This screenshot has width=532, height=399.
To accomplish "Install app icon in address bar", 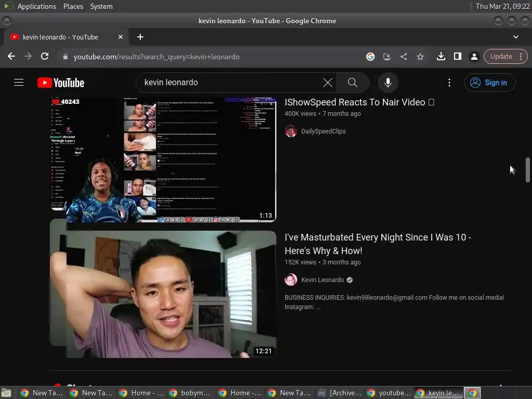I will pos(387,57).
